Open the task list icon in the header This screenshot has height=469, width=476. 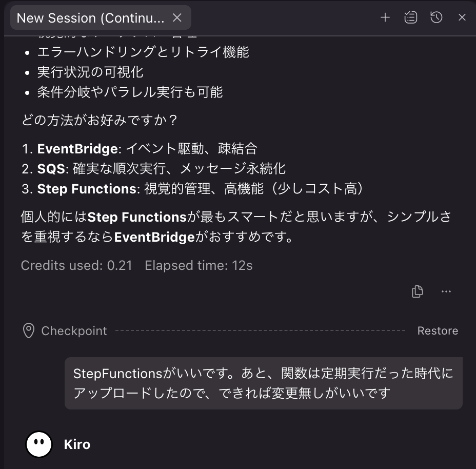[x=410, y=17]
